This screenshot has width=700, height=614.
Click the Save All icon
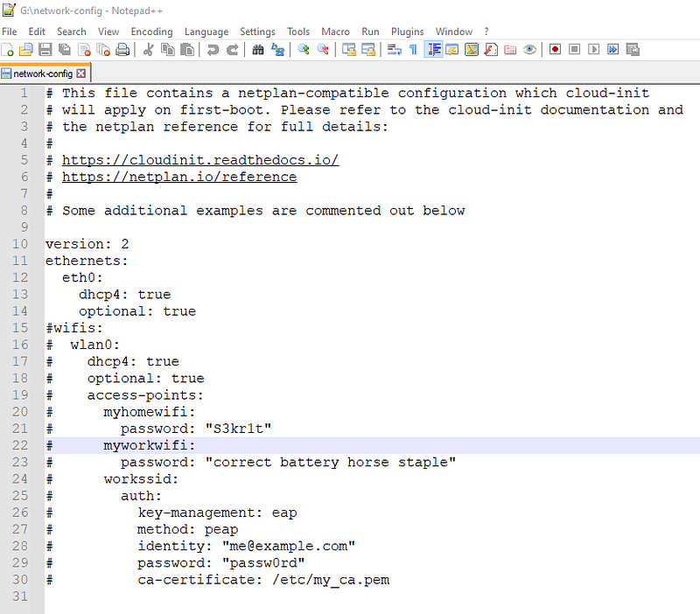tap(65, 50)
